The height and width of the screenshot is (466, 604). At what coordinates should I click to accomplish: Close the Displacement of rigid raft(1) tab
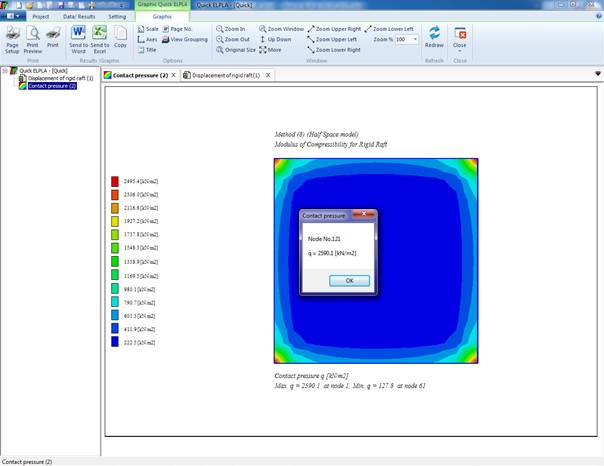[268, 75]
